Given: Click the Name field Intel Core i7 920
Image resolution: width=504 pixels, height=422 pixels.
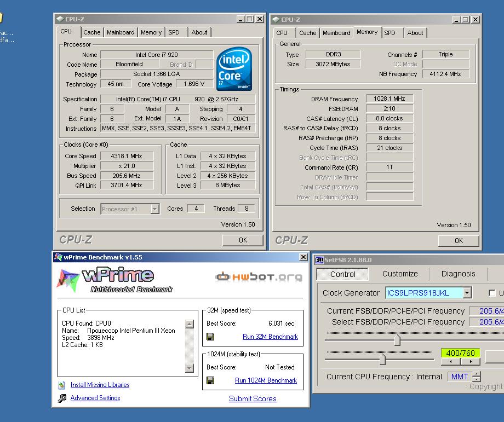Looking at the screenshot, I should [x=157, y=55].
